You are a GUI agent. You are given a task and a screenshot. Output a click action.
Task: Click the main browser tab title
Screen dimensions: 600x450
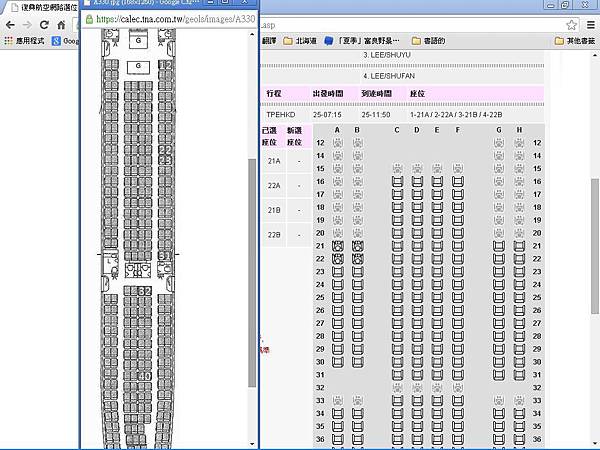(x=48, y=7)
